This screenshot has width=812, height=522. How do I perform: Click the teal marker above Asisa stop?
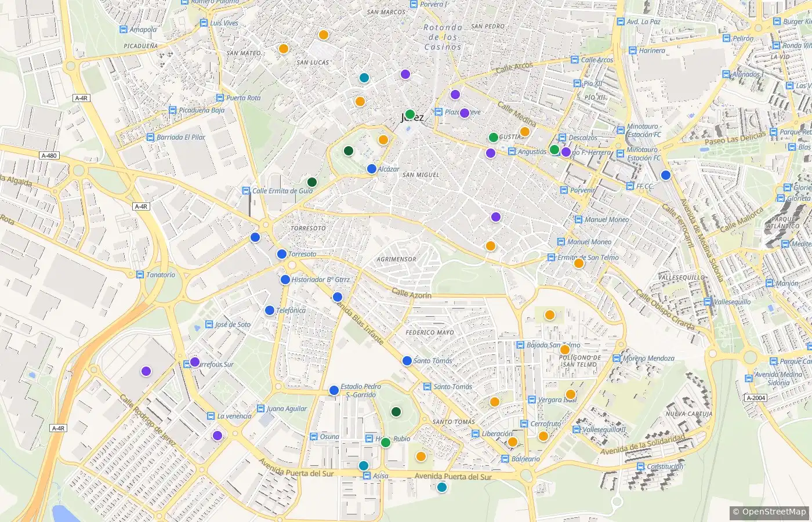pos(363,465)
